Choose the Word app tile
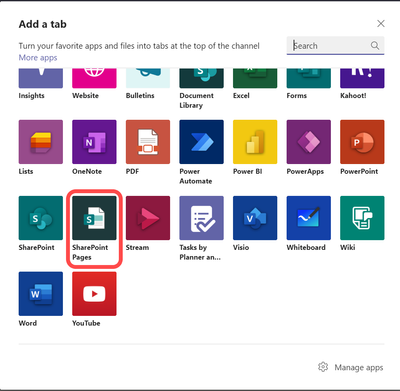Screen dimensions: 400x391 [41, 294]
